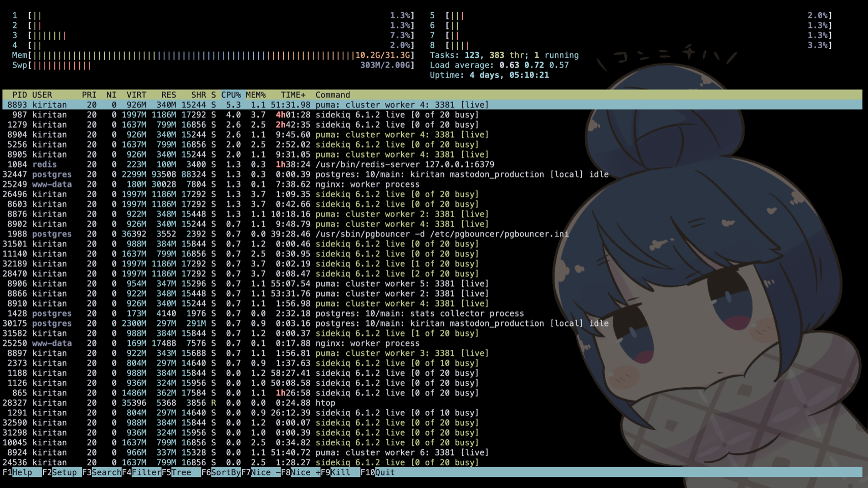Click CPU 3 meter showing 7.3%
868x488 pixels.
tap(213, 36)
